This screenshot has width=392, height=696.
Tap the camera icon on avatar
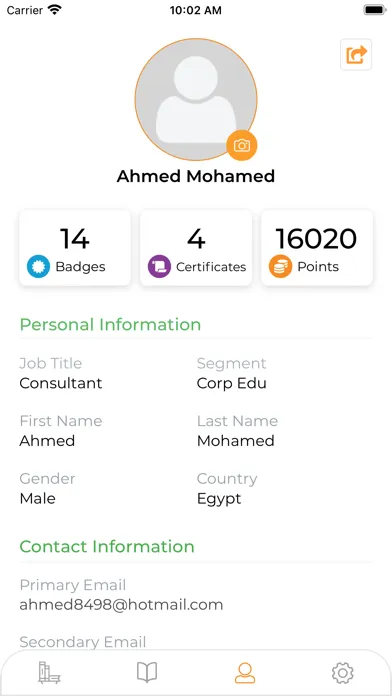point(242,146)
